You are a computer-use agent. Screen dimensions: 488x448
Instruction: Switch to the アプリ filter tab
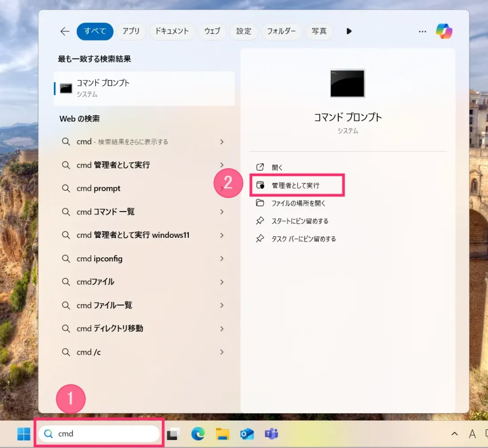[x=131, y=31]
